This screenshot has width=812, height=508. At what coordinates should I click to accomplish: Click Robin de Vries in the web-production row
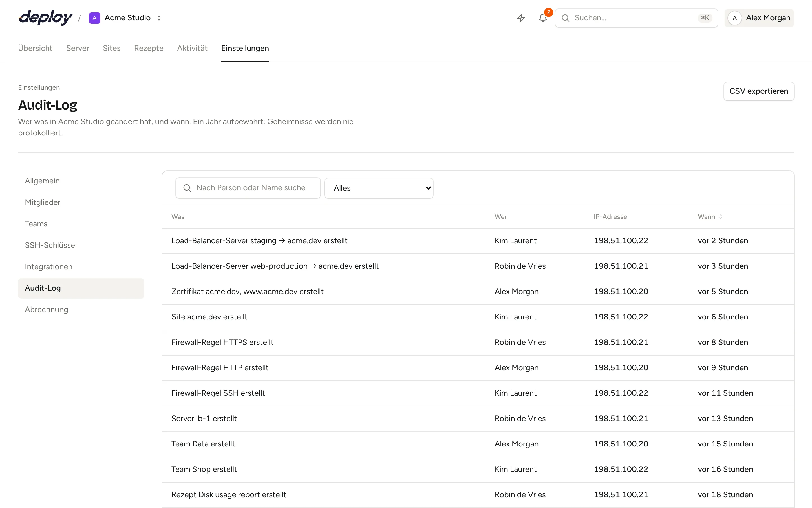(x=520, y=266)
